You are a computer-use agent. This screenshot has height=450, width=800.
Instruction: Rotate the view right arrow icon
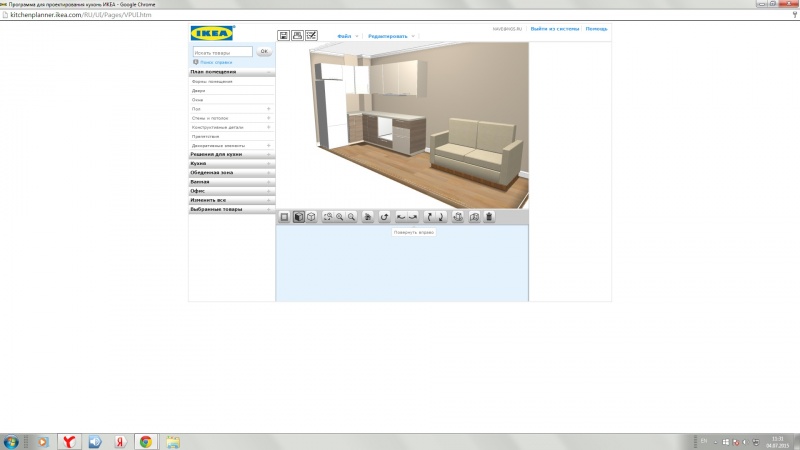(411, 216)
